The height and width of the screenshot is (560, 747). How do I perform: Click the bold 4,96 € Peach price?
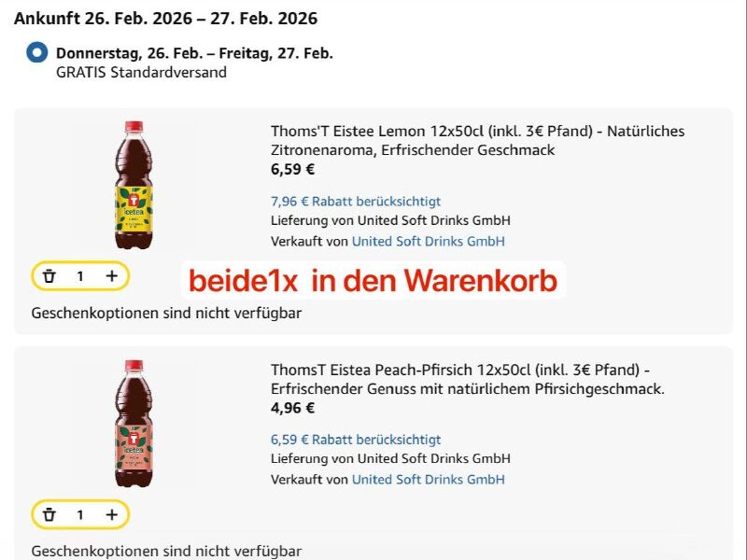point(293,408)
